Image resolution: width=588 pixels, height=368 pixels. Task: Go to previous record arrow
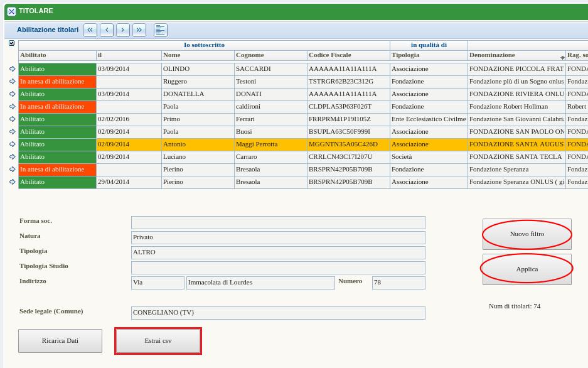(107, 30)
